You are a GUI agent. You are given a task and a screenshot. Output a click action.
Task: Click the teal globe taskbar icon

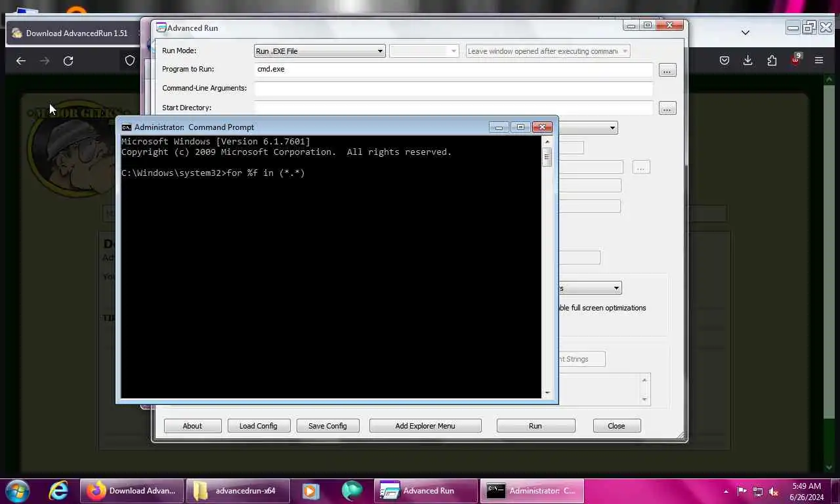pyautogui.click(x=352, y=491)
